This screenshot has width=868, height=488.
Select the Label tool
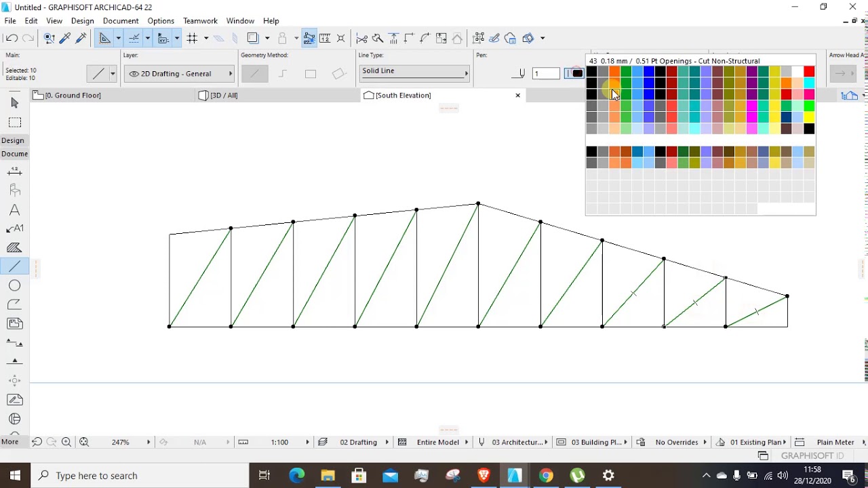(15, 229)
